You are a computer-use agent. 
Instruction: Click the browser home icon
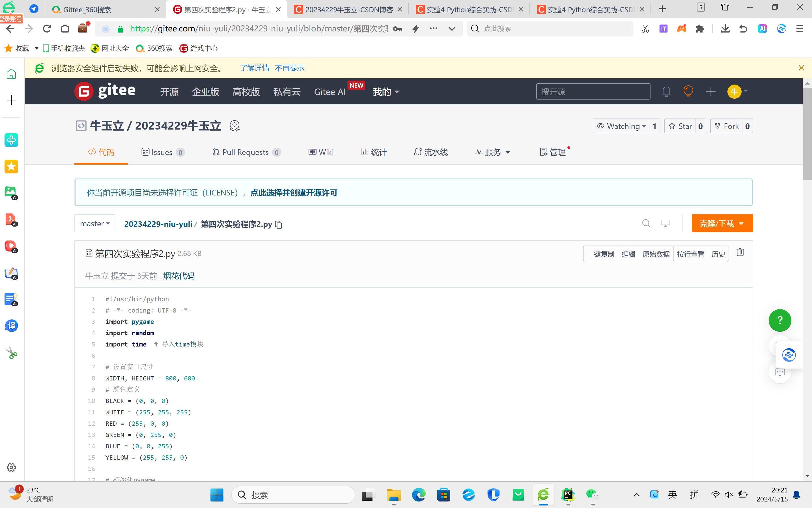coord(65,29)
